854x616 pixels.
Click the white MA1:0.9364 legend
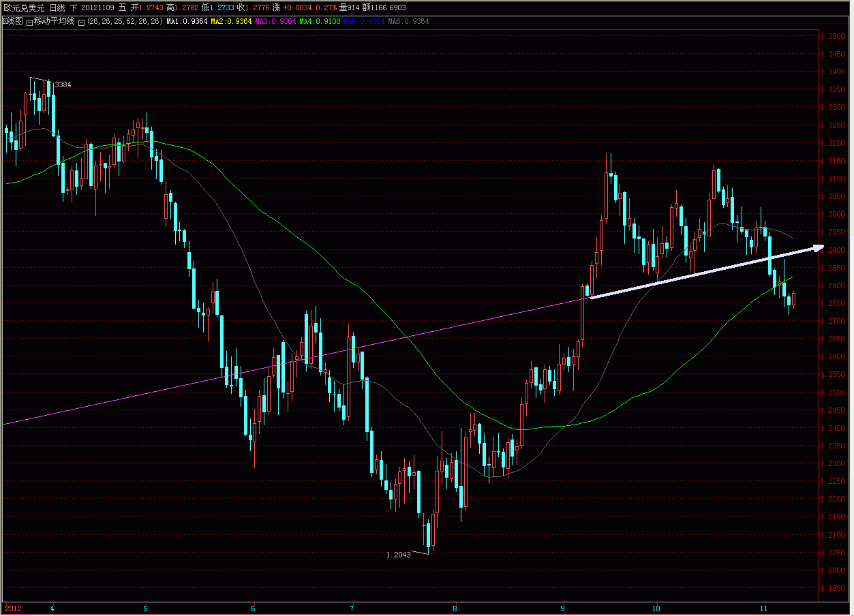(x=187, y=21)
